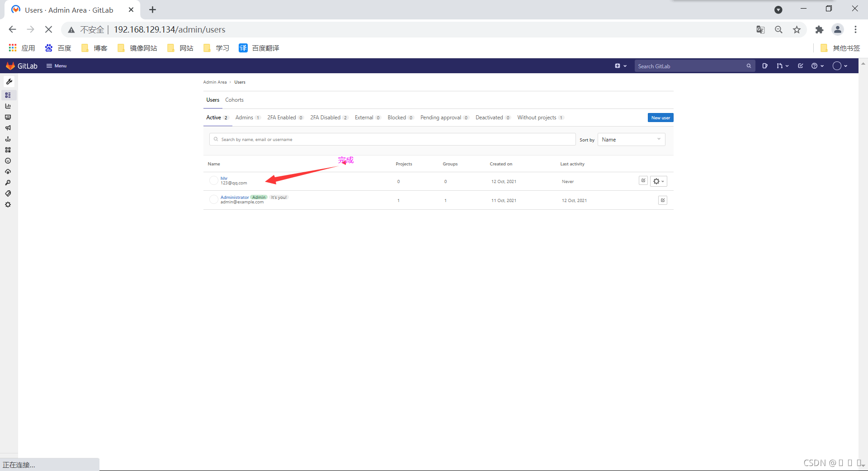Image resolution: width=868 pixels, height=471 pixels.
Task: Select the 2FA Disabled filter tab
Action: click(329, 118)
